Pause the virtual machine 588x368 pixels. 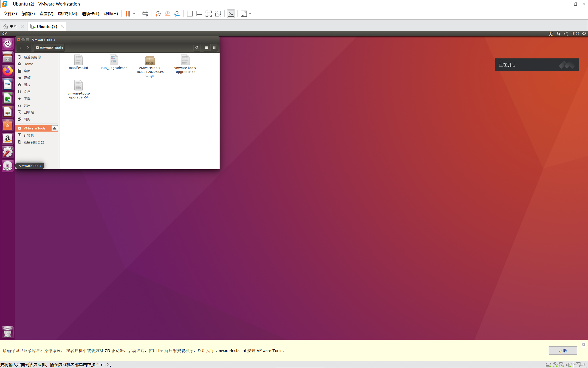pos(127,14)
